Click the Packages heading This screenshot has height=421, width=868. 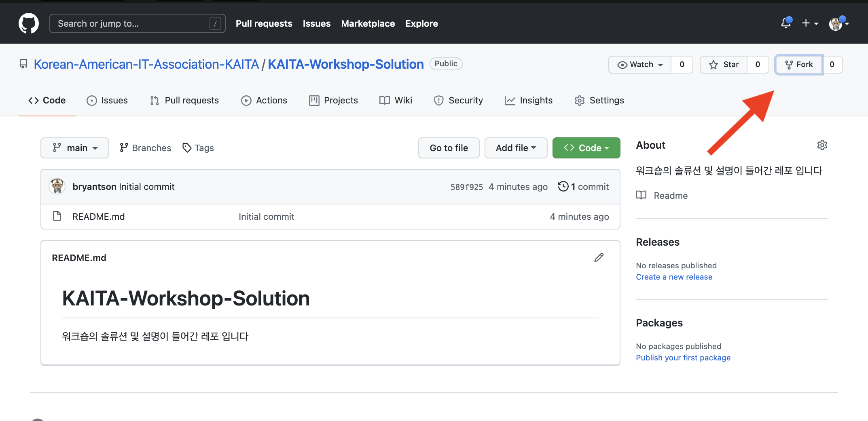[x=659, y=323]
